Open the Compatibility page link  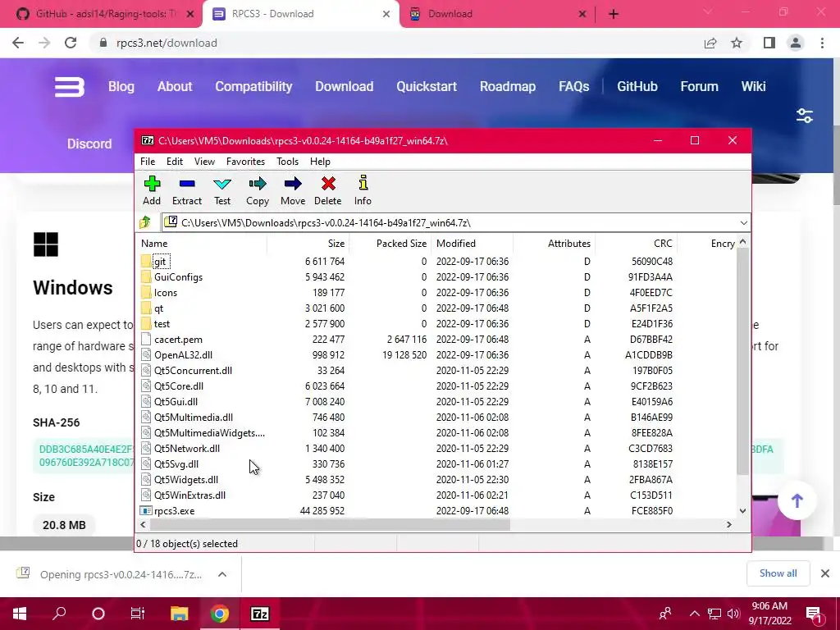pos(253,86)
